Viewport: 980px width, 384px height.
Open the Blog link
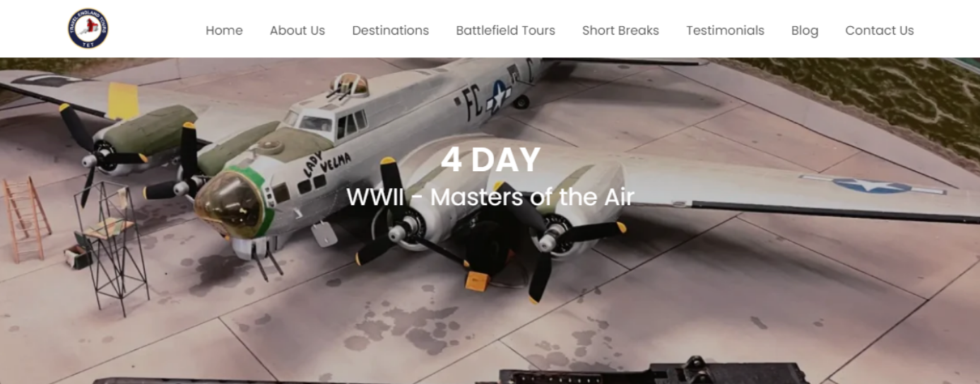(805, 30)
